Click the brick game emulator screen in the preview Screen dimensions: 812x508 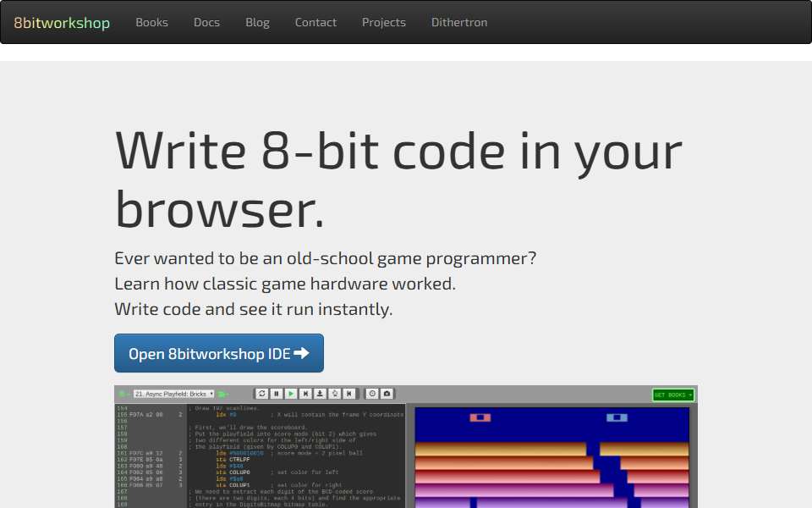pos(552,457)
